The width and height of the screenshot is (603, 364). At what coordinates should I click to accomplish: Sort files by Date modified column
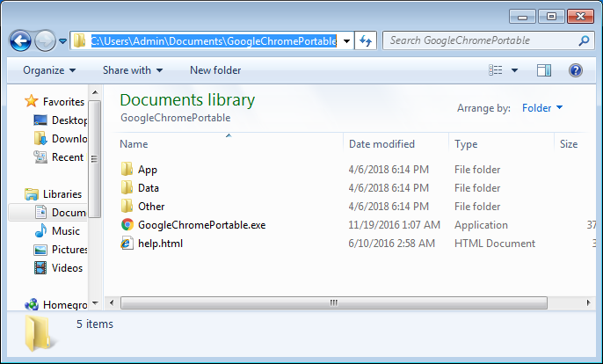(381, 144)
